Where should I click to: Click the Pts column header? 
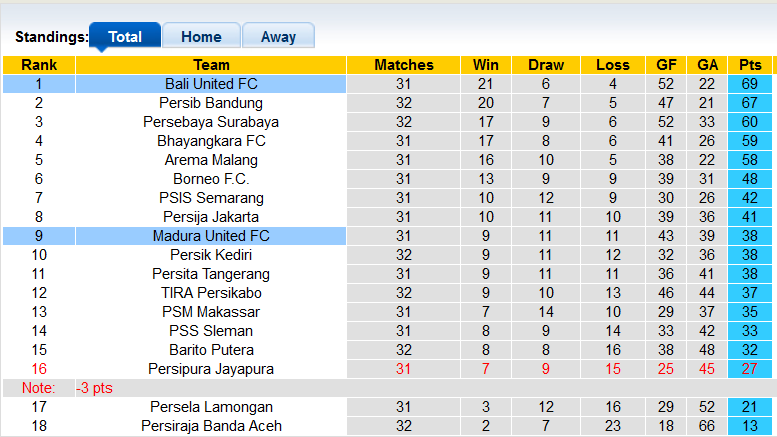point(750,65)
